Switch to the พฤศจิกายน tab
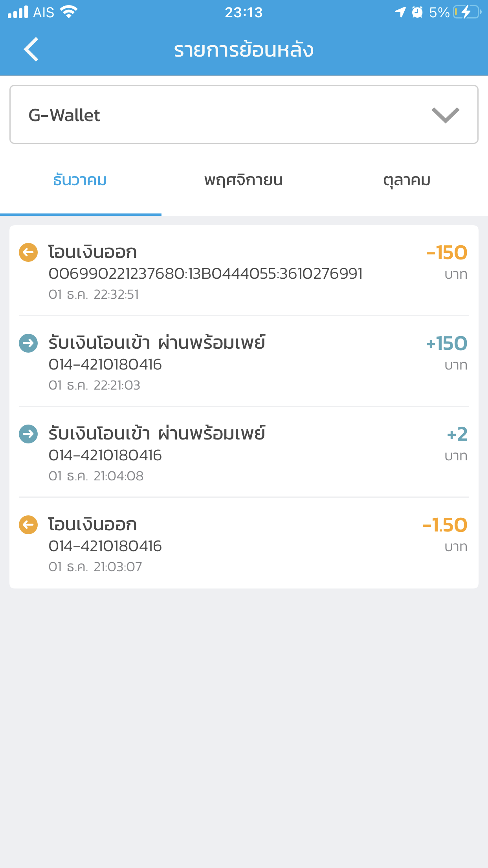488x868 pixels. point(244,180)
